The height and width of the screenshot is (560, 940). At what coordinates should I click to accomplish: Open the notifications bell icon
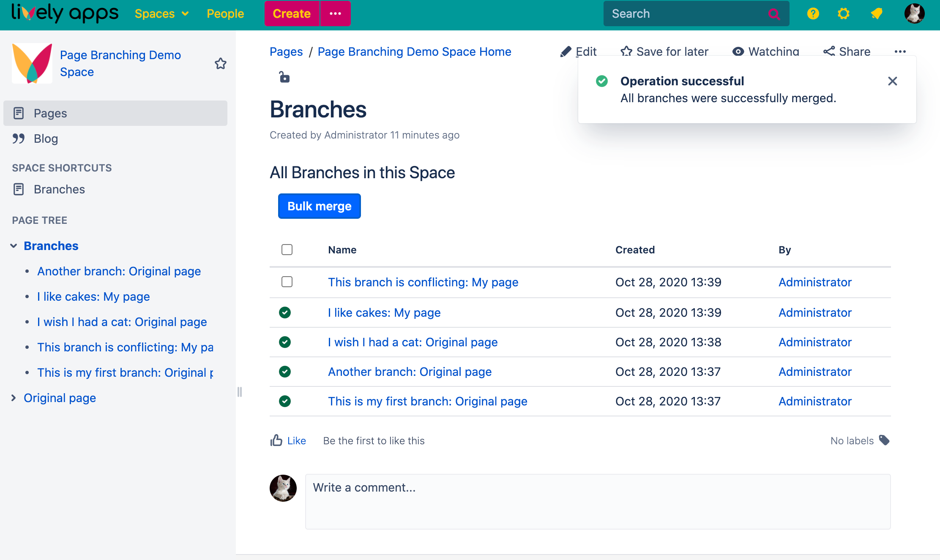pyautogui.click(x=877, y=14)
